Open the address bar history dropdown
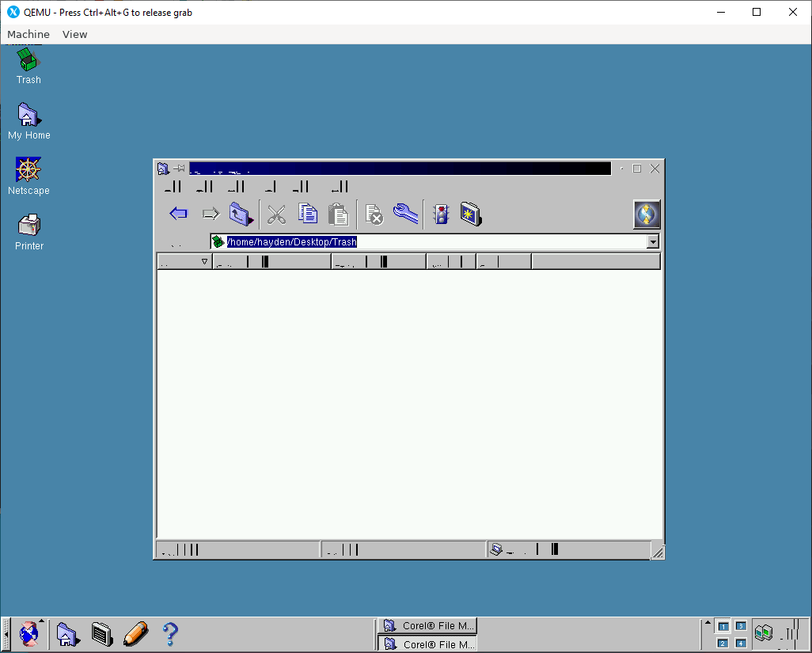 (x=652, y=241)
